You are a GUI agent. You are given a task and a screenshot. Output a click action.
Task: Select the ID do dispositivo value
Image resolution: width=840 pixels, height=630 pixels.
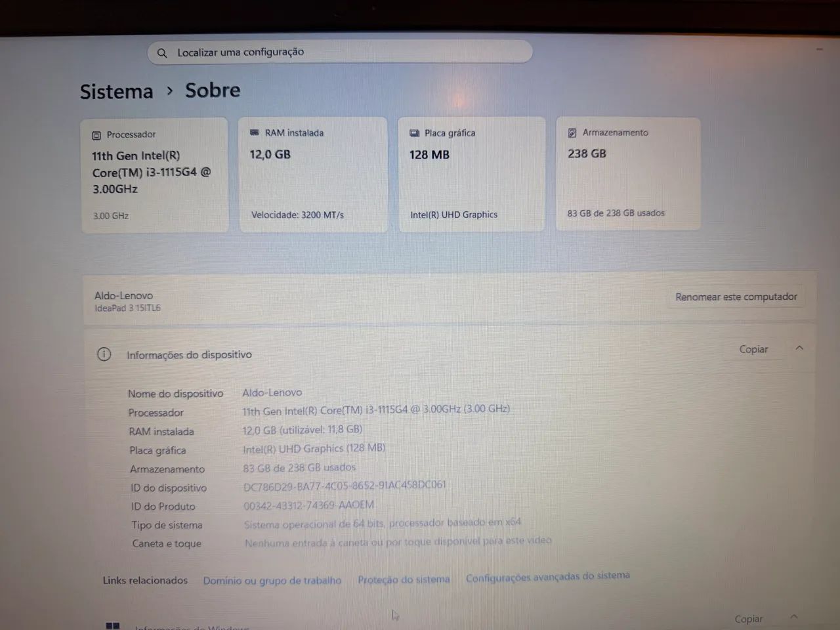(345, 486)
